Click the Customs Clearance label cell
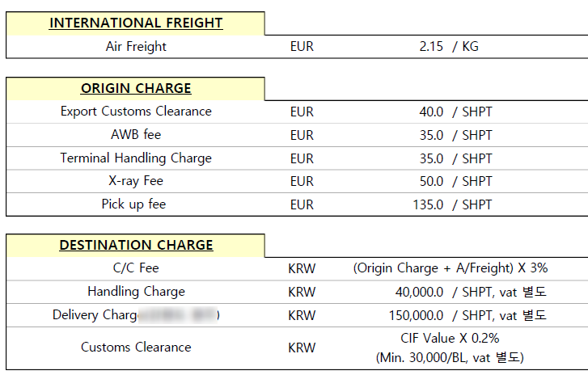Viewport: 588px width, 375px height. click(x=136, y=348)
